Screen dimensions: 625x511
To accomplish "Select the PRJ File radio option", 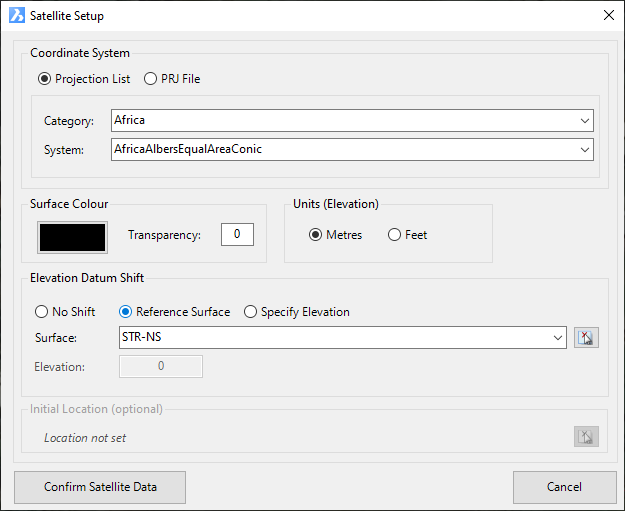I will 150,79.
